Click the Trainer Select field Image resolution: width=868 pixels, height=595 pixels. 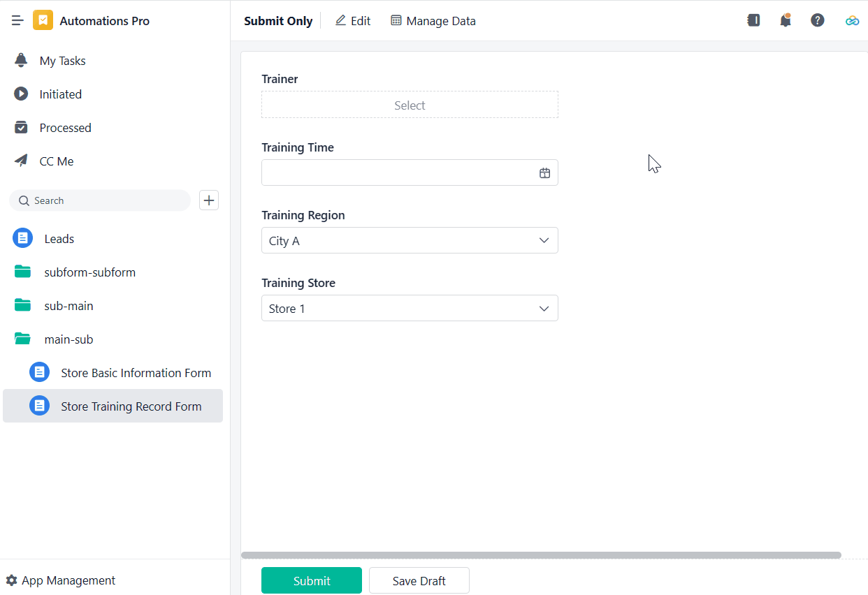(x=410, y=105)
